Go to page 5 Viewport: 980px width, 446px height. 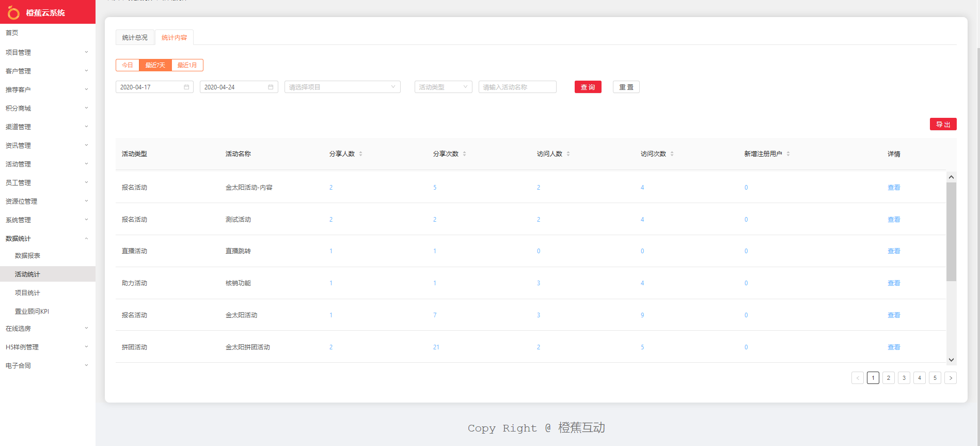click(935, 378)
